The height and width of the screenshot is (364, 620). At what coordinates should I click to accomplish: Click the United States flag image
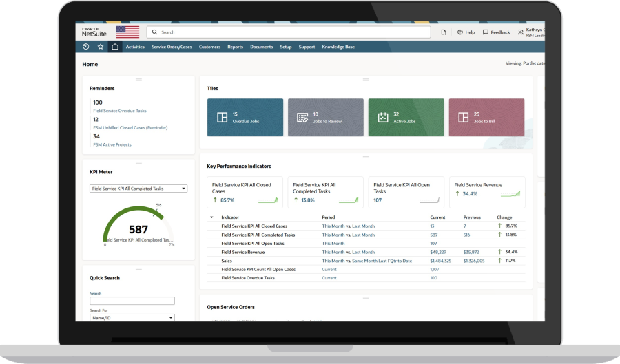[127, 32]
